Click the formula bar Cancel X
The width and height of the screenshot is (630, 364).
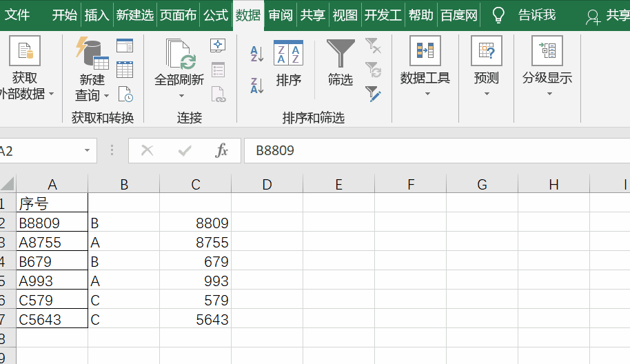click(x=147, y=151)
